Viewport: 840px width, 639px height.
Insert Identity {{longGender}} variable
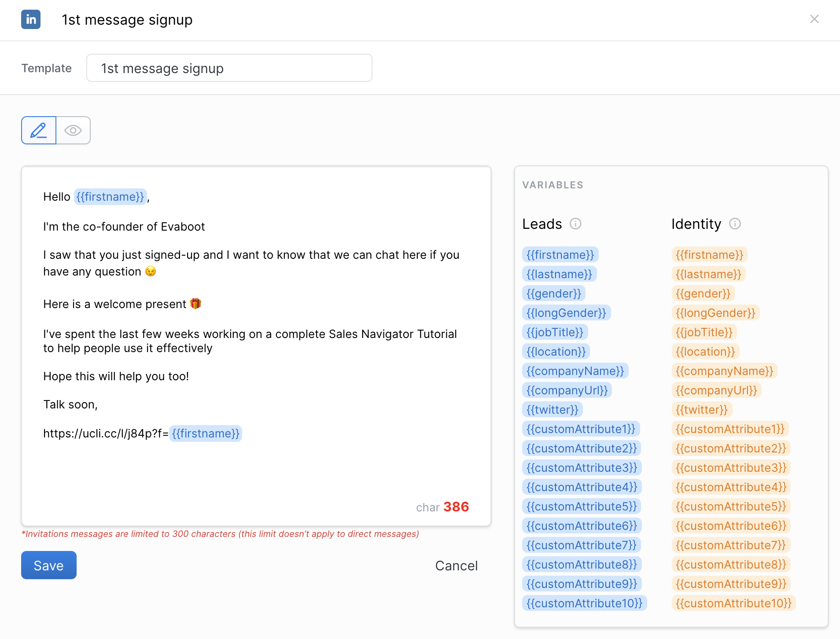tap(716, 313)
